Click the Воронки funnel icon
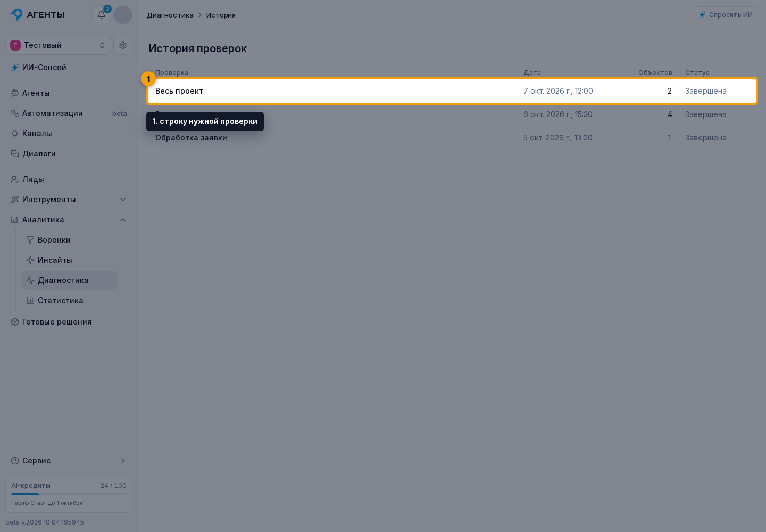This screenshot has height=532, width=766. click(x=30, y=240)
